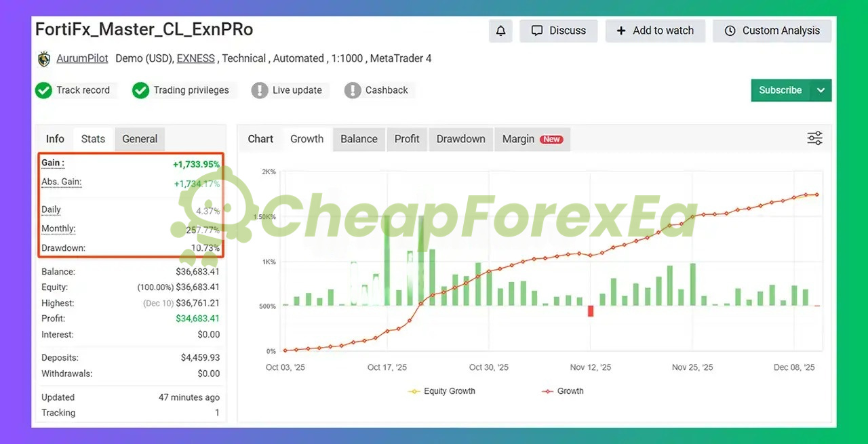Click the Trading privileges green checkmark
Image resolution: width=868 pixels, height=444 pixels.
[140, 90]
